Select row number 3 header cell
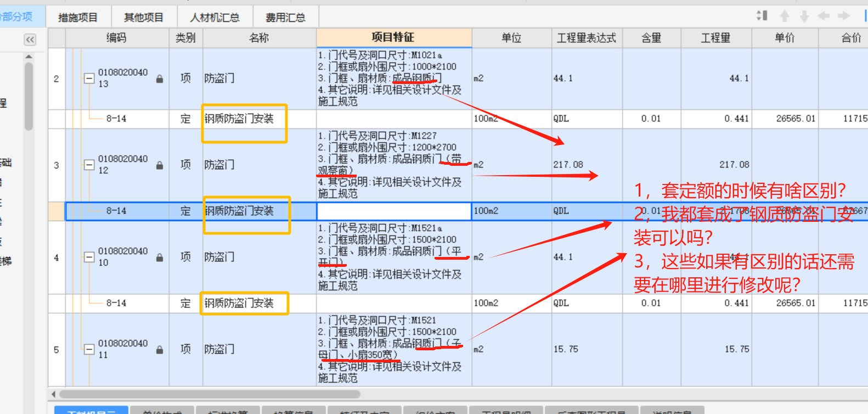Image resolution: width=868 pixels, height=414 pixels. (x=57, y=165)
